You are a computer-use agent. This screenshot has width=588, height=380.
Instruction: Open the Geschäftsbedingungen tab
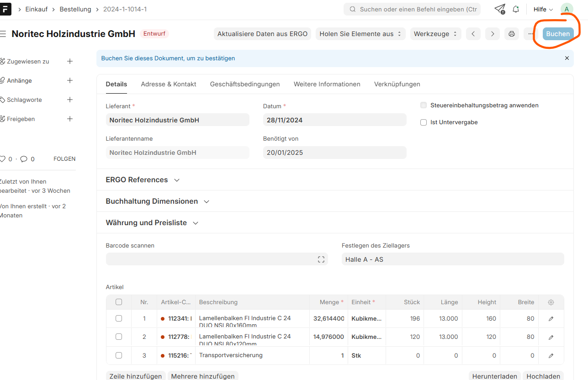pos(245,84)
